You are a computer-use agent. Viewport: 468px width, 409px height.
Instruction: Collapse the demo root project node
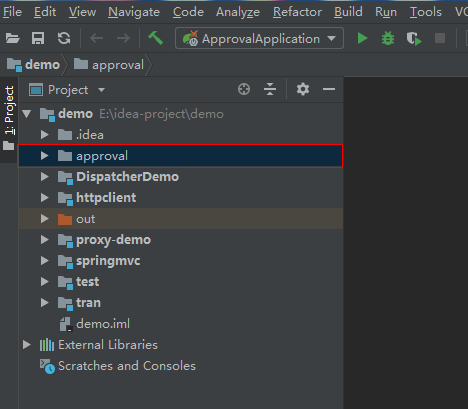pos(27,114)
